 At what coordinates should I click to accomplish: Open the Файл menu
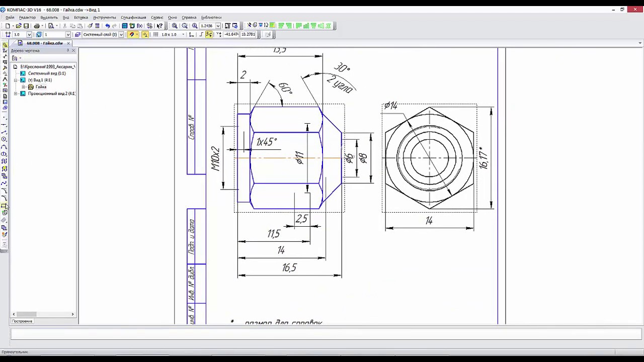[x=10, y=18]
